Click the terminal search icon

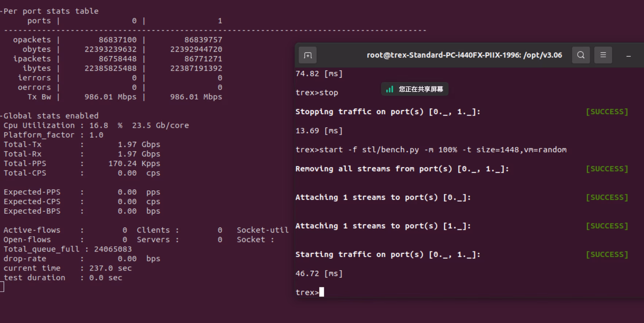tap(581, 55)
